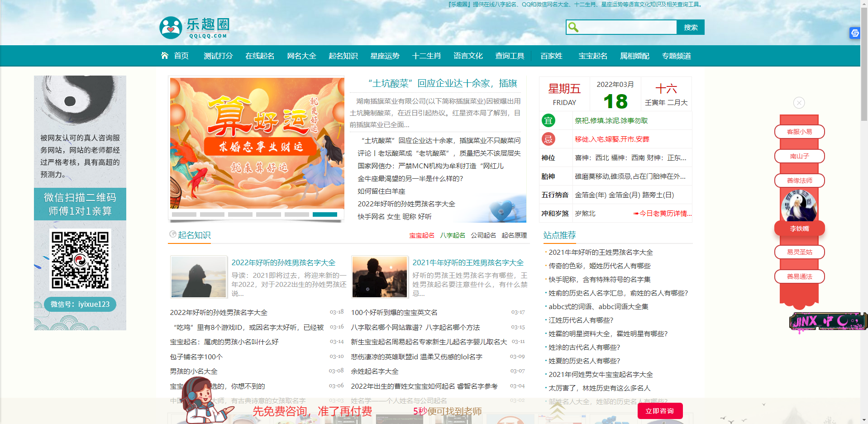This screenshot has height=424, width=868.
Task: Open the “土坑酸菜”回应 headline
Action: [443, 83]
